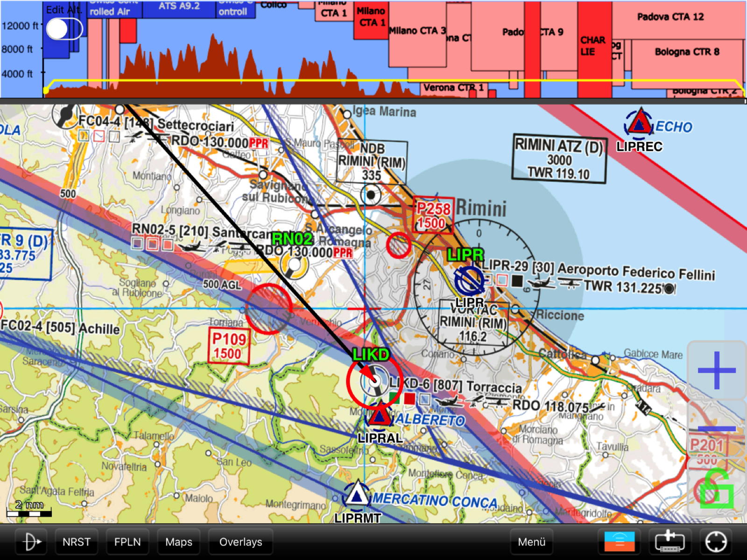Tap the RIMINI ATZ (D) info box

[x=559, y=159]
